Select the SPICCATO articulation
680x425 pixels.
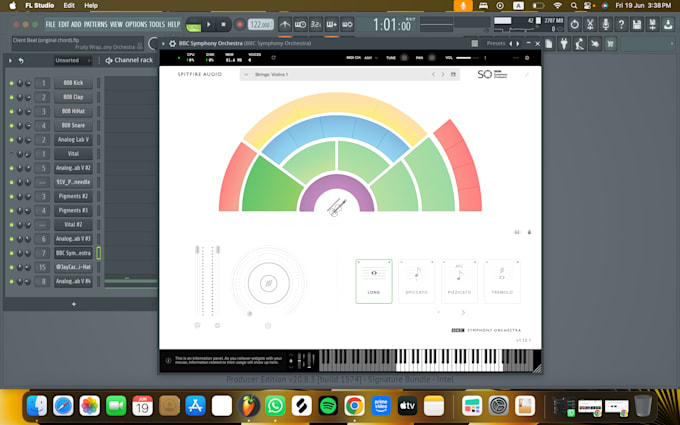416,281
